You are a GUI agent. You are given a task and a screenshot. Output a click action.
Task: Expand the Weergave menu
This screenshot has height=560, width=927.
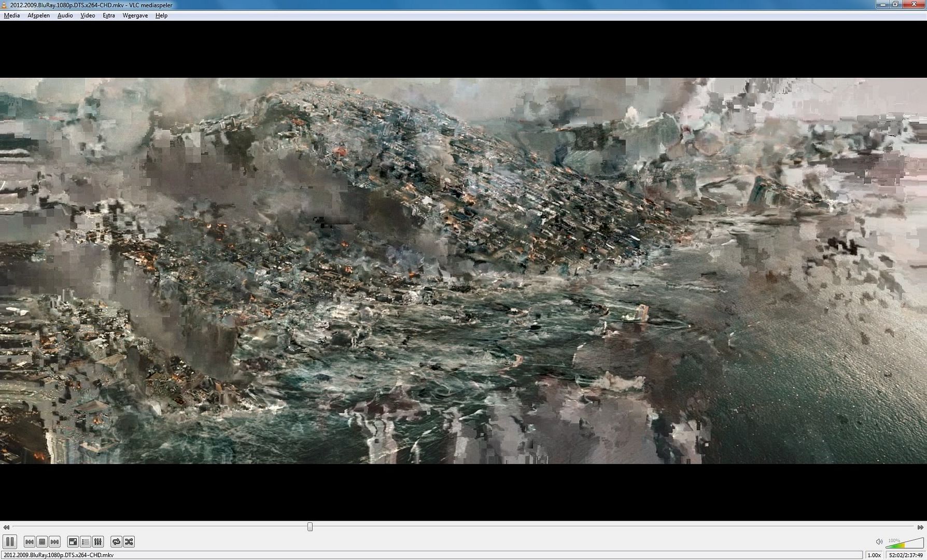coord(135,16)
